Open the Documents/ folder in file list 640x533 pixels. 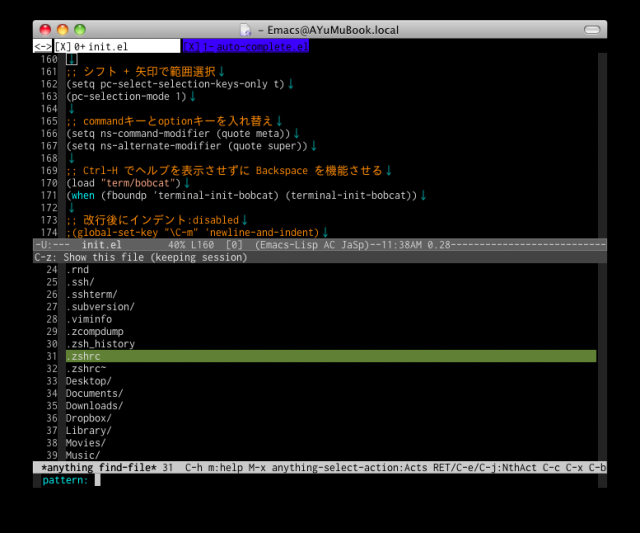pyautogui.click(x=94, y=393)
